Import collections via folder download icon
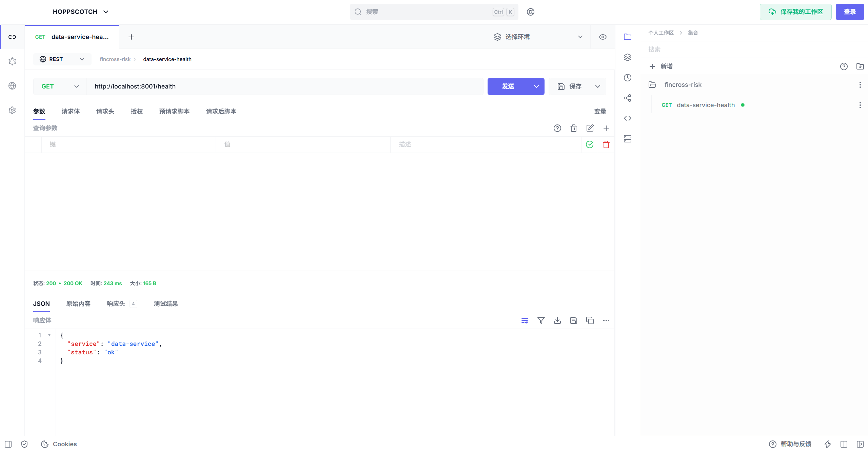Image resolution: width=868 pixels, height=452 pixels. [860, 66]
